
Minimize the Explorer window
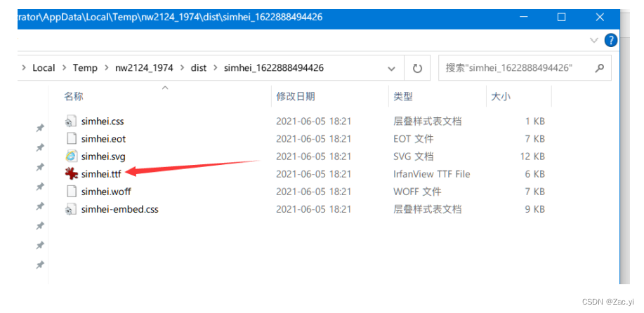(x=523, y=18)
